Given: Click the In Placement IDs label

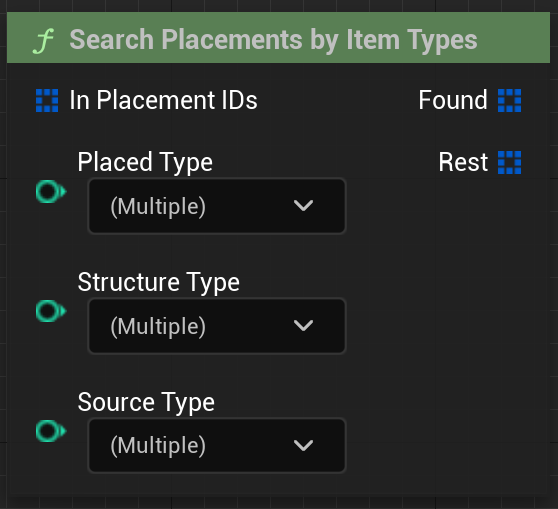Looking at the screenshot, I should coord(163,100).
